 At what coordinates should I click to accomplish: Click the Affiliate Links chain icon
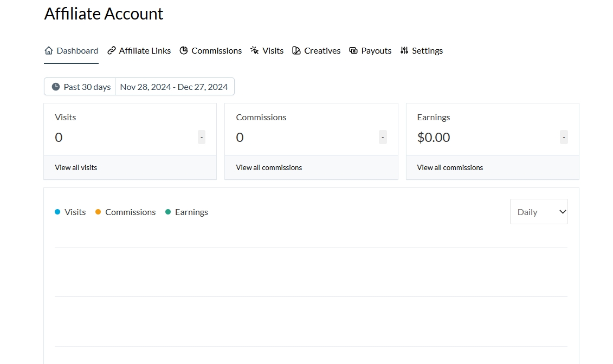112,51
